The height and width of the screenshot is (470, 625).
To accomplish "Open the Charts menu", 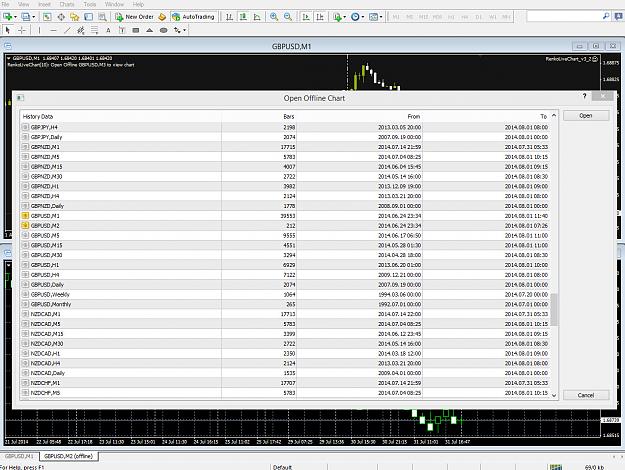I will point(67,4).
